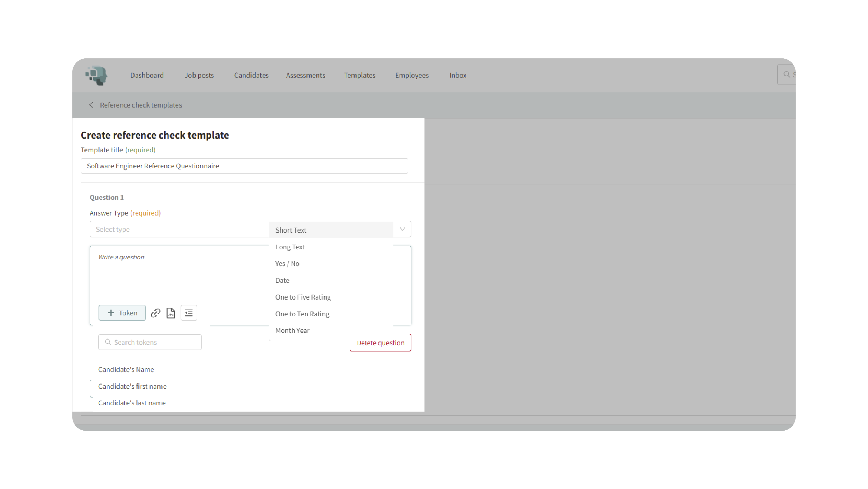Click the attach file icon

(171, 313)
